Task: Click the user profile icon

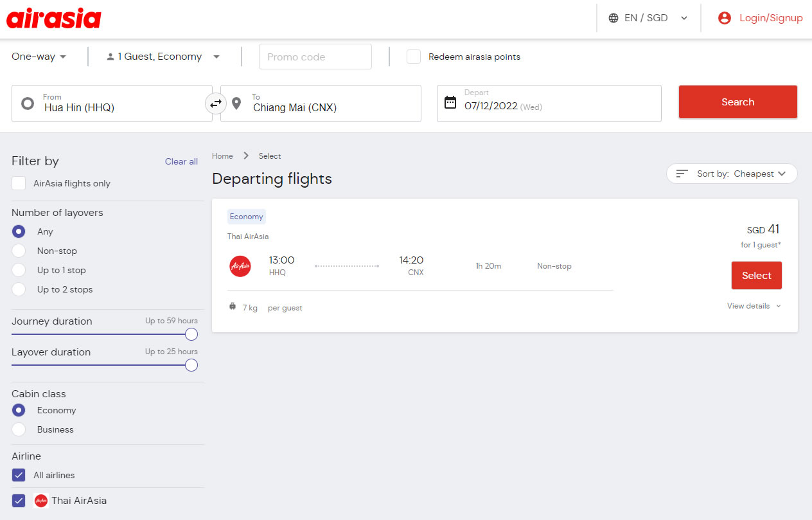Action: [725, 18]
